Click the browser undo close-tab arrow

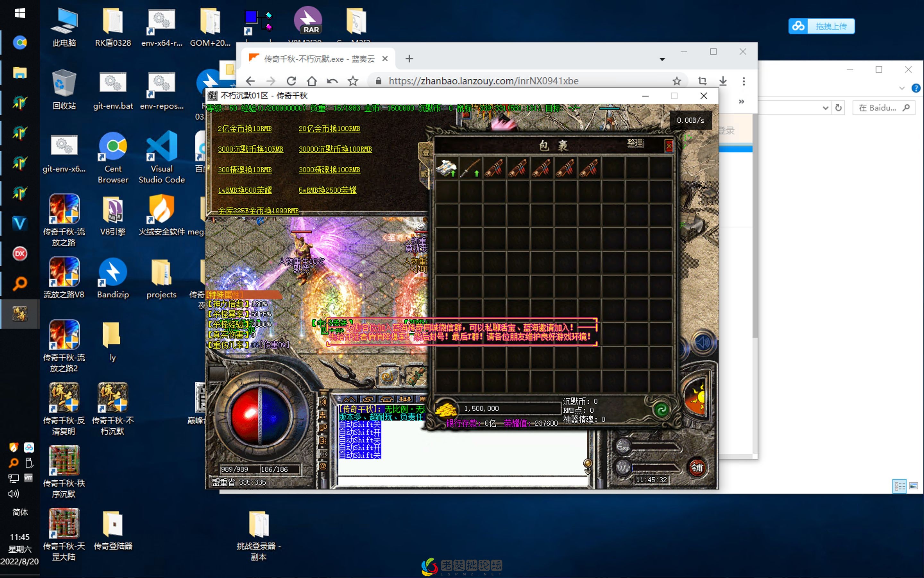coord(332,81)
